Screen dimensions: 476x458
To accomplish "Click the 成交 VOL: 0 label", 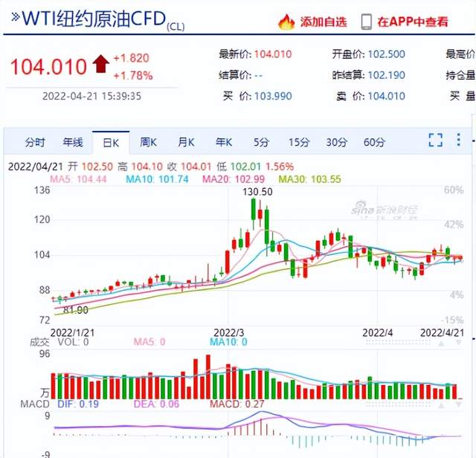I will click(x=59, y=342).
